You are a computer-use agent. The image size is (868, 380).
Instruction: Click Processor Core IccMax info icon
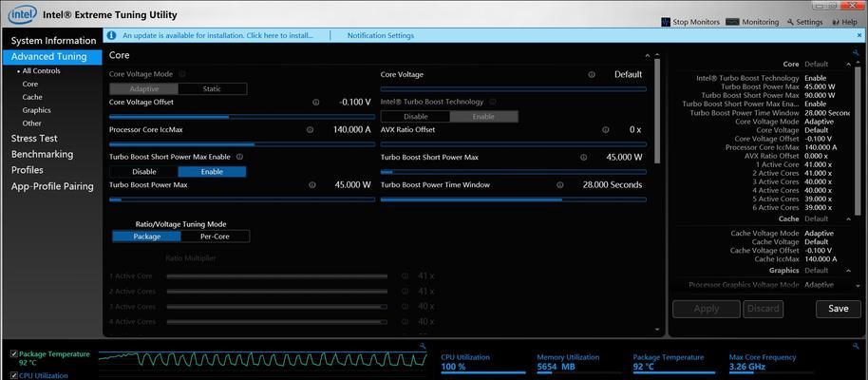[310, 129]
